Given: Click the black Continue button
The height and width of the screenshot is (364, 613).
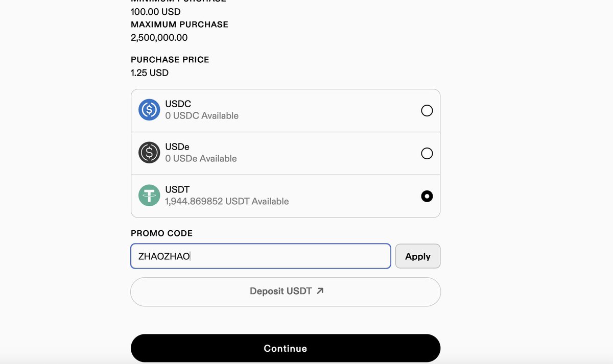Looking at the screenshot, I should point(286,348).
